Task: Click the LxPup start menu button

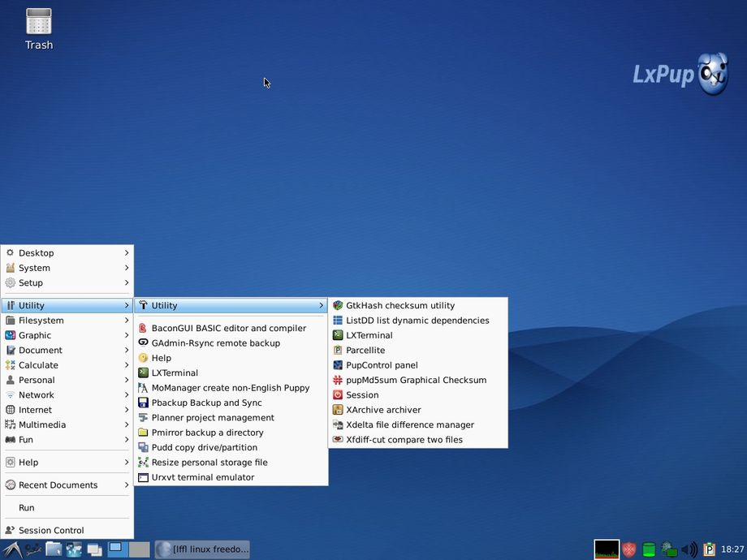Action: [x=11, y=549]
